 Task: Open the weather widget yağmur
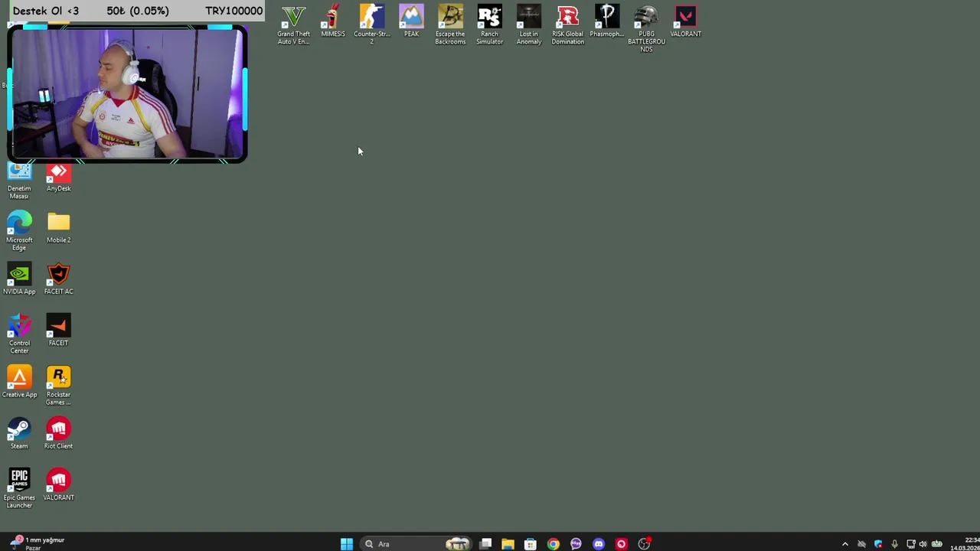pos(36,543)
